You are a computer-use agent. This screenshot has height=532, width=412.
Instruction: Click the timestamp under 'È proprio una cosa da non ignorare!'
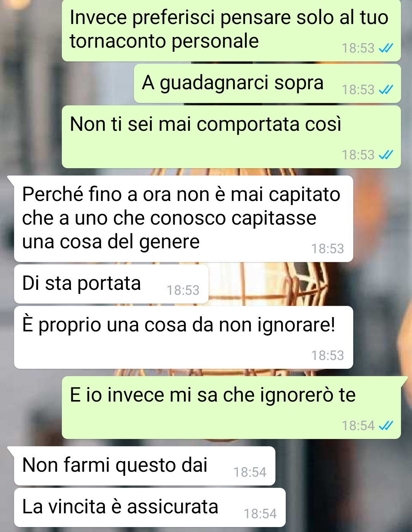tap(328, 356)
